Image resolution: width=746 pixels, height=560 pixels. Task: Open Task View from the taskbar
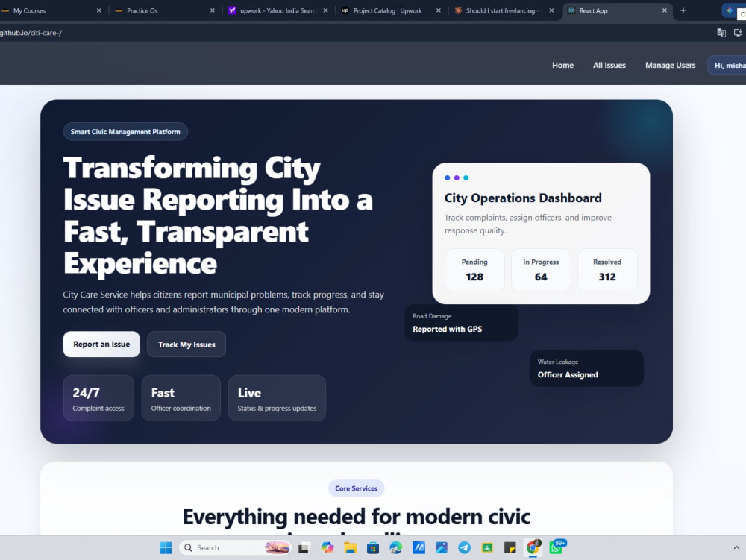click(304, 547)
